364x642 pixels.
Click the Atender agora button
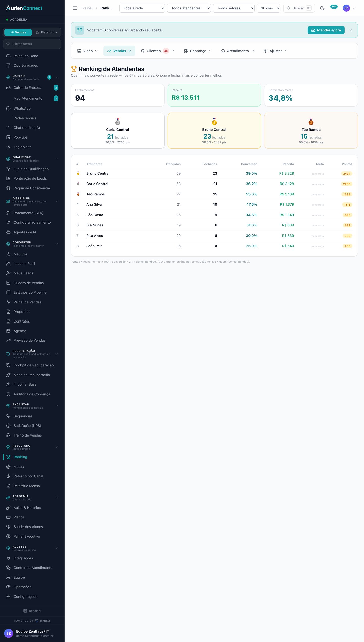[x=326, y=30]
